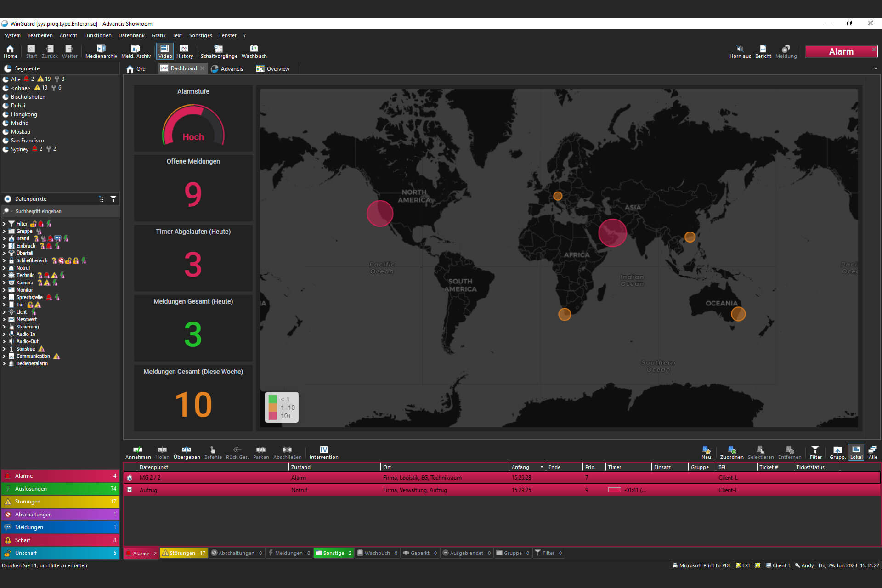
Task: Click the Datenpunkte tree view icon
Action: (101, 199)
